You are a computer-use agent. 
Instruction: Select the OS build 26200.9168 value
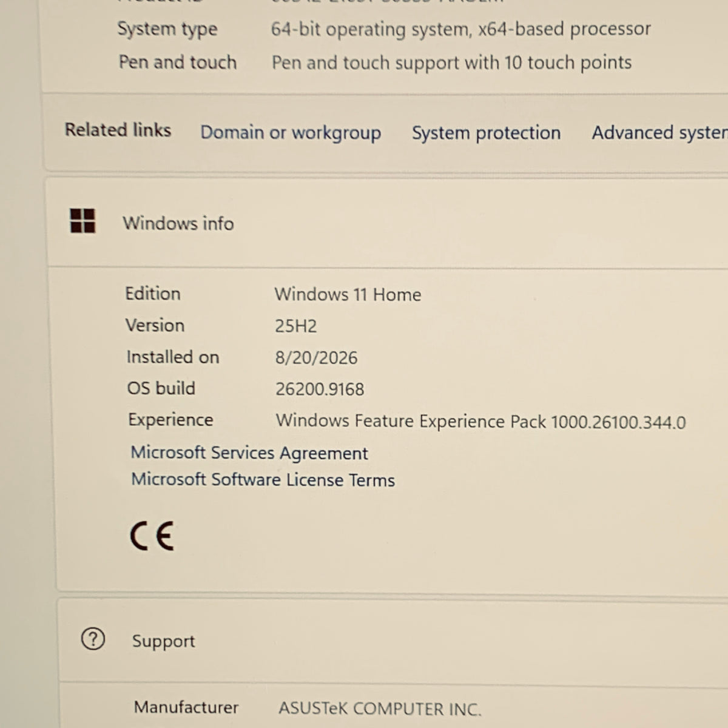click(x=320, y=389)
